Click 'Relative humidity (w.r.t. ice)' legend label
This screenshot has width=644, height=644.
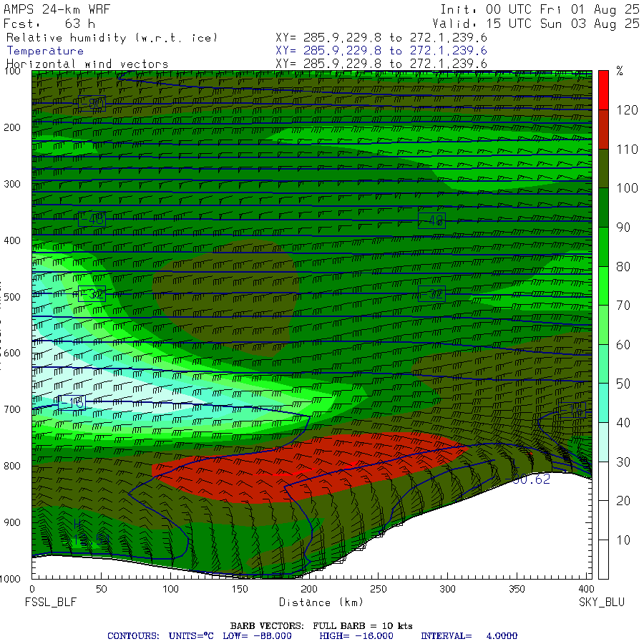point(112,38)
